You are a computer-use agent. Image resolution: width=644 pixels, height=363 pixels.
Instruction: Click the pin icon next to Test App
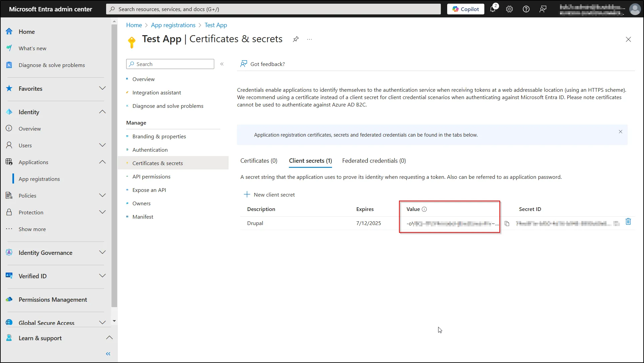coord(296,39)
